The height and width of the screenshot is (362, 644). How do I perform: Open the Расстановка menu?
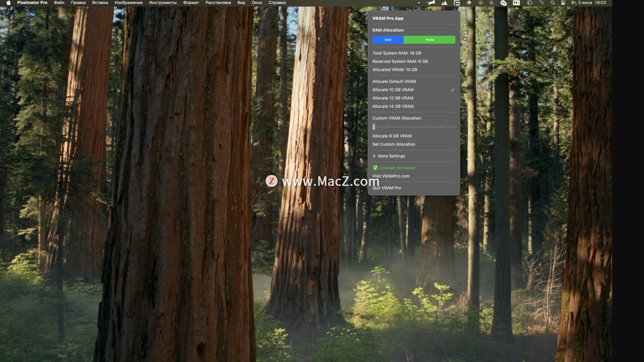point(218,3)
